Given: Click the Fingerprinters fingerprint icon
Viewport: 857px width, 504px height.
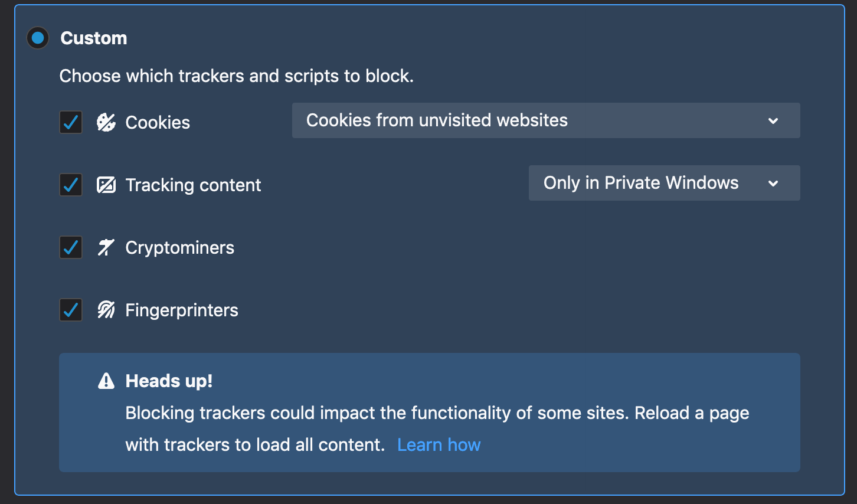Looking at the screenshot, I should [x=106, y=310].
